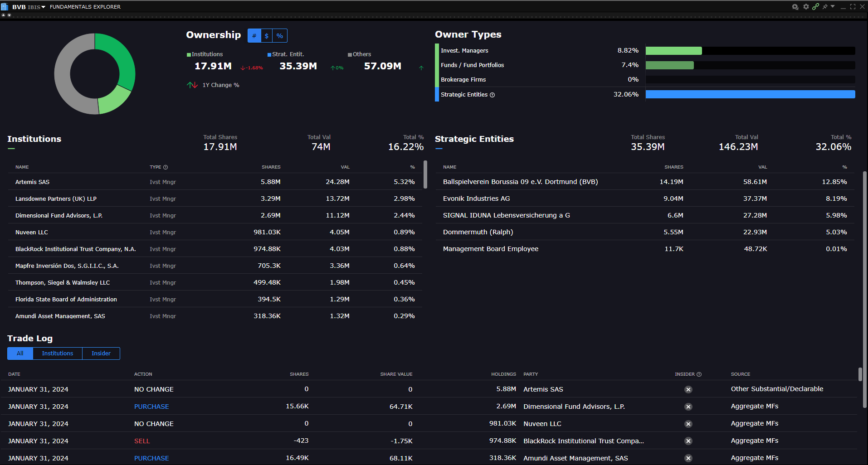The height and width of the screenshot is (465, 868).
Task: Select the Brokerage Firms owner type row
Action: (645, 80)
